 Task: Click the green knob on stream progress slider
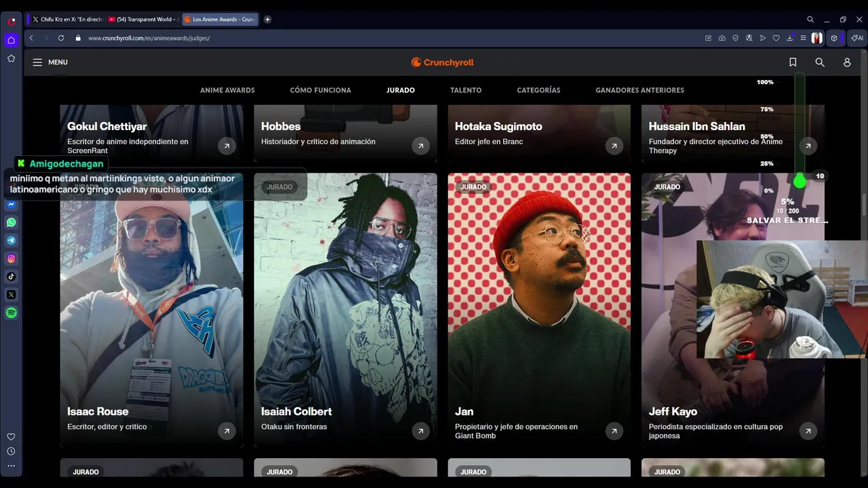pos(800,181)
